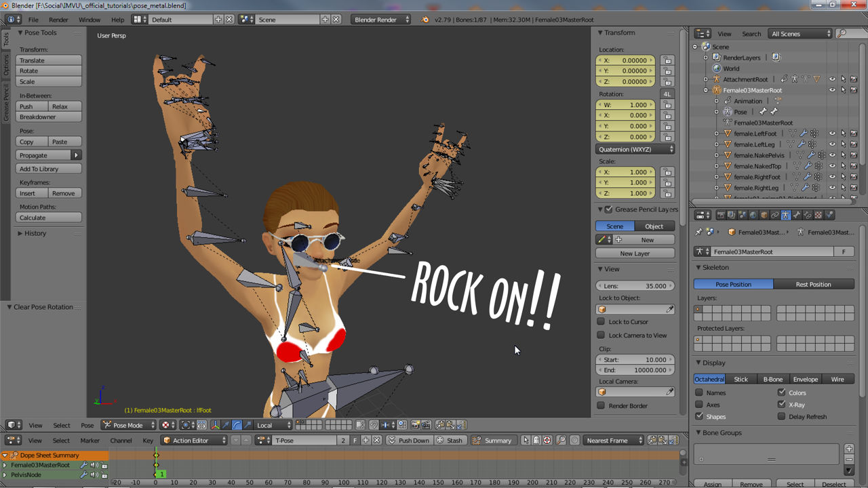
Task: Switch to the Object grease pencil tab
Action: click(654, 226)
